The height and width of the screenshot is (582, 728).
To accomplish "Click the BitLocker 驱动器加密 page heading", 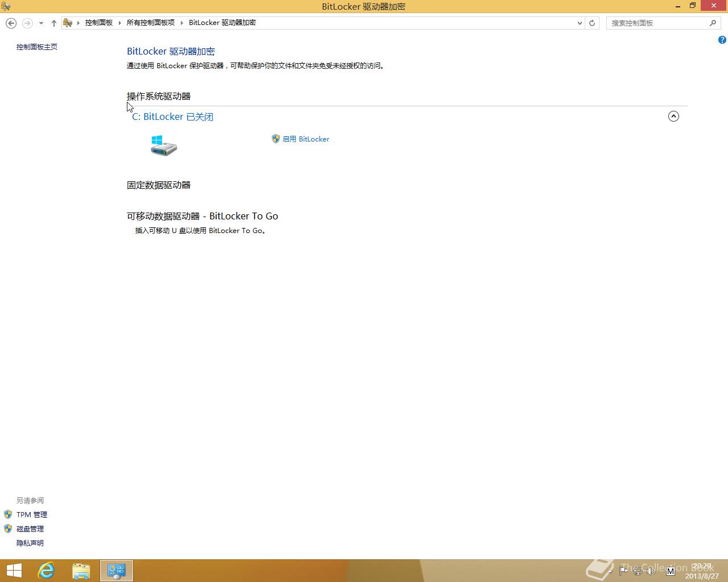I will (x=171, y=52).
